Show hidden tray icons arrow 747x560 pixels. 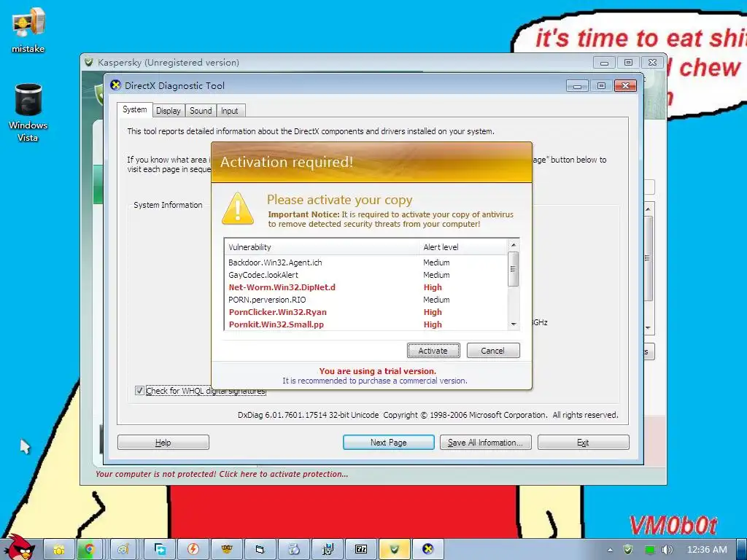pos(610,550)
